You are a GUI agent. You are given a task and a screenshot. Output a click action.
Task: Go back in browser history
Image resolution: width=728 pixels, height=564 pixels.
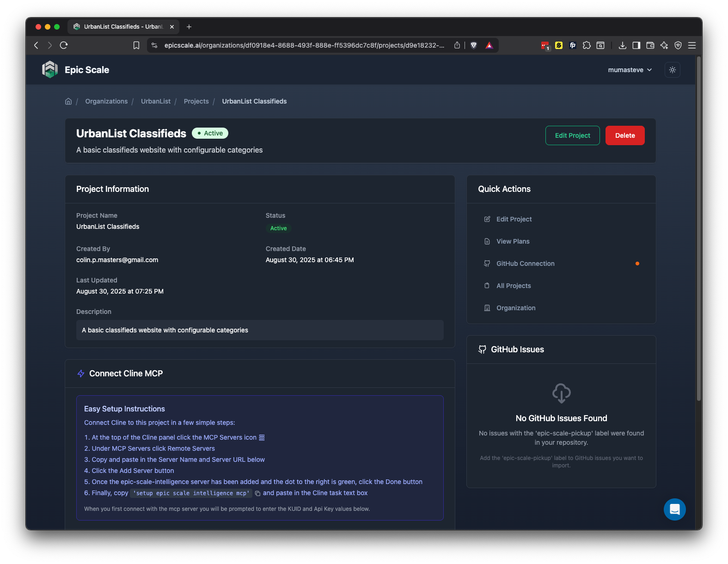click(37, 45)
